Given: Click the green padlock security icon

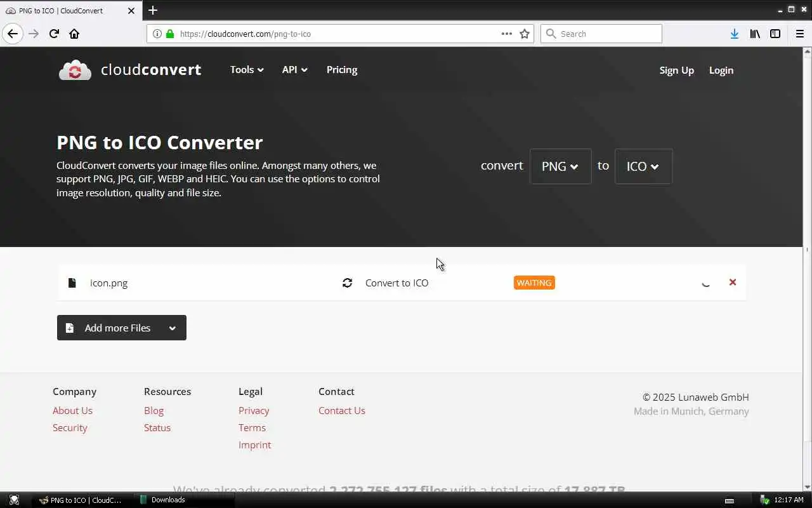Looking at the screenshot, I should pos(170,34).
